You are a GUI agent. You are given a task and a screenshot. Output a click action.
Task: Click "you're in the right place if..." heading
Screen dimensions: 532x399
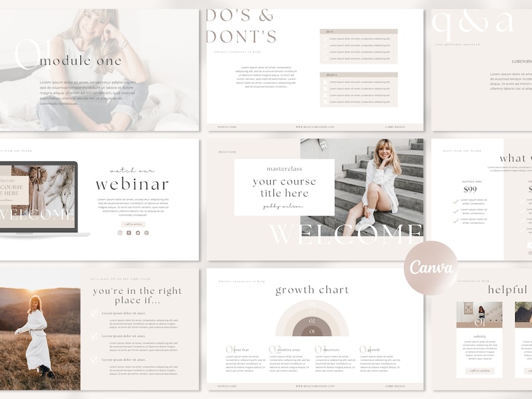[x=137, y=295]
